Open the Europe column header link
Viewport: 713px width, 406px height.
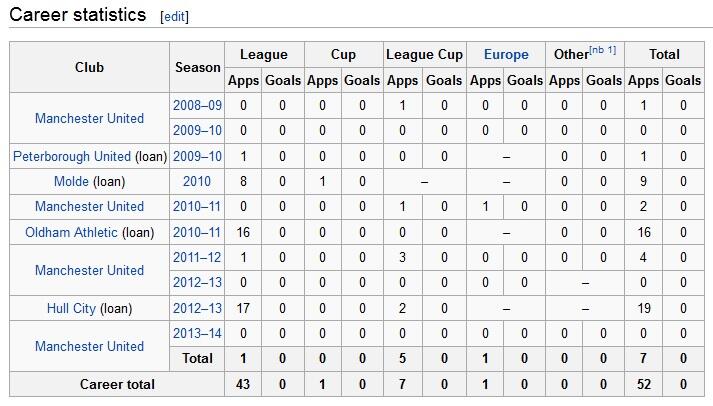506,55
